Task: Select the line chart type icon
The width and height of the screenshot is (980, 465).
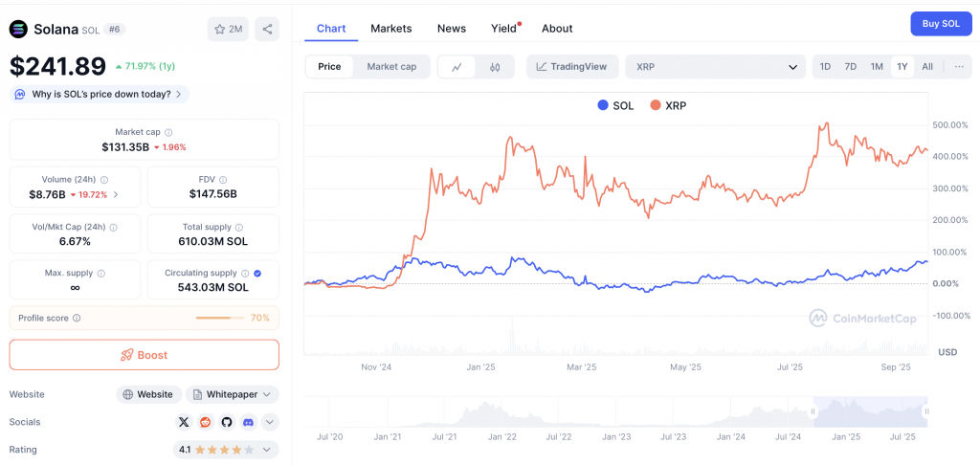Action: coord(457,67)
